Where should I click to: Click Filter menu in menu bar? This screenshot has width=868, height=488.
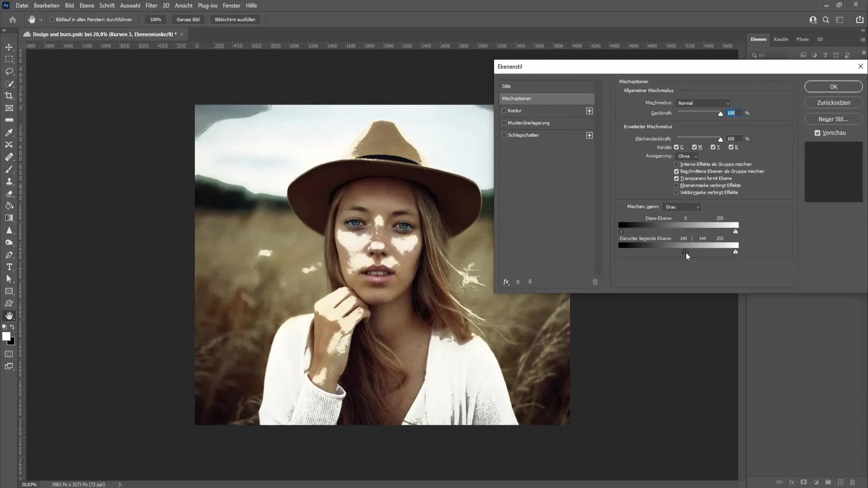pyautogui.click(x=151, y=5)
